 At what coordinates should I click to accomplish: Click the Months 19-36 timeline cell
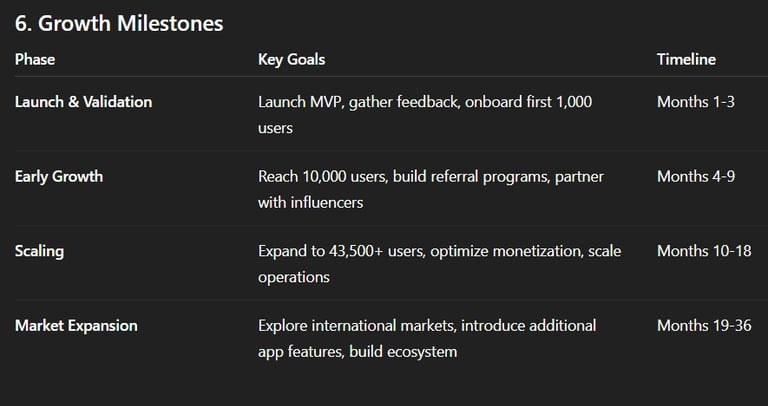(x=704, y=325)
